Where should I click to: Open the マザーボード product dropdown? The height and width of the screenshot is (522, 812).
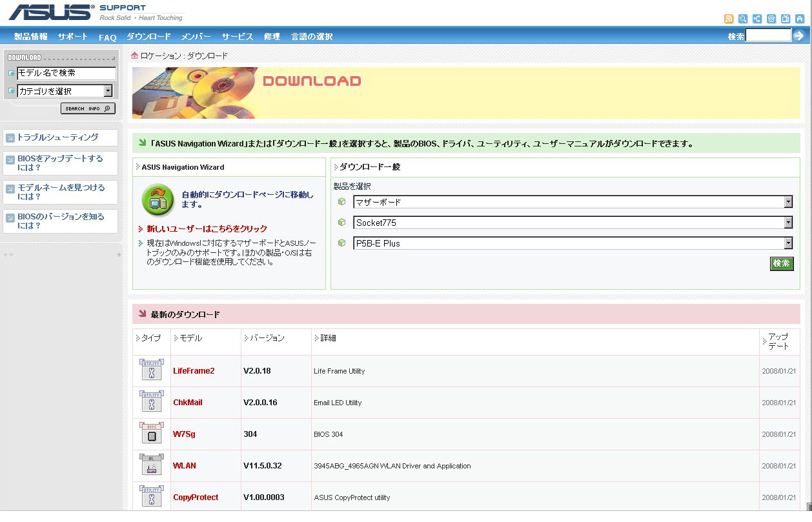pos(573,202)
